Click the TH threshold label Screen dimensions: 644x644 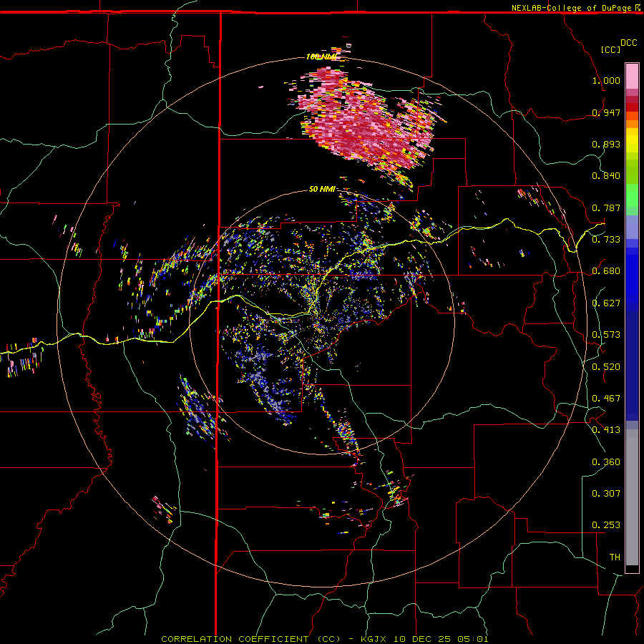pyautogui.click(x=615, y=557)
